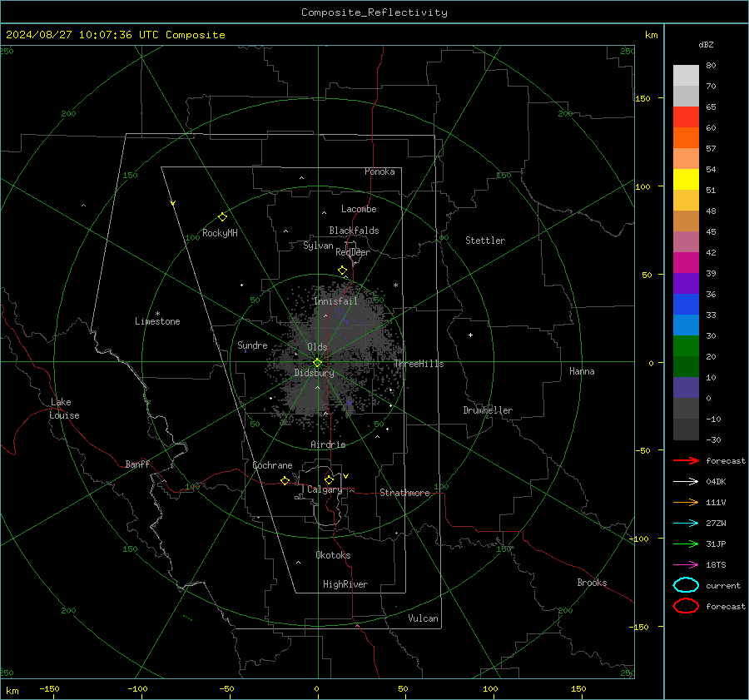Select the yellow 51-54 dBZ swatch
Image resolution: width=749 pixels, height=700 pixels.
tap(686, 179)
